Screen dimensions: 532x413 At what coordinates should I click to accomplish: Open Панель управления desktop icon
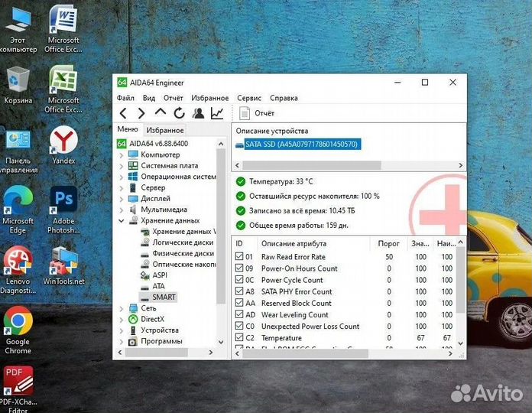[18, 151]
